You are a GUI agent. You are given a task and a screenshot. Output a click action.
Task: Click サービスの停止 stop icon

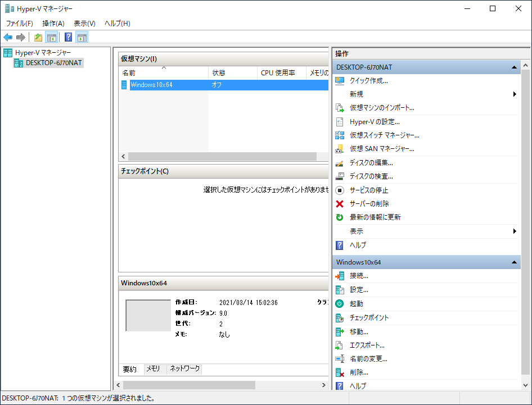point(340,190)
